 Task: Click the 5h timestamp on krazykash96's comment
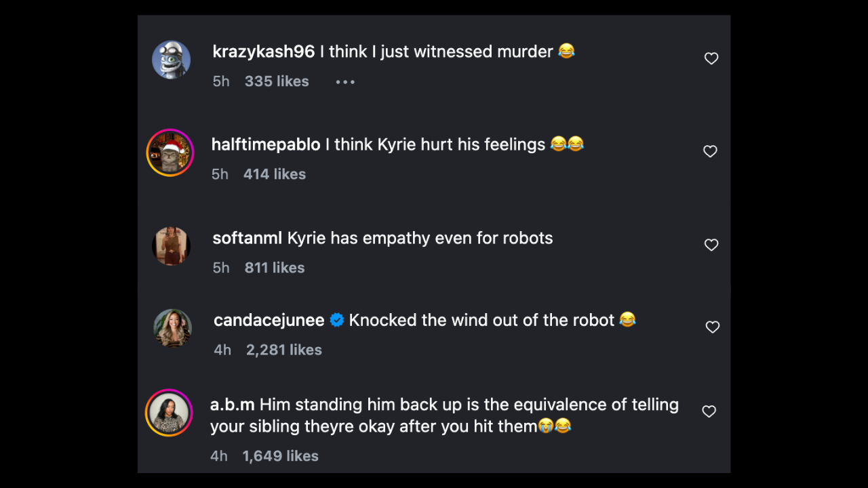pos(220,81)
